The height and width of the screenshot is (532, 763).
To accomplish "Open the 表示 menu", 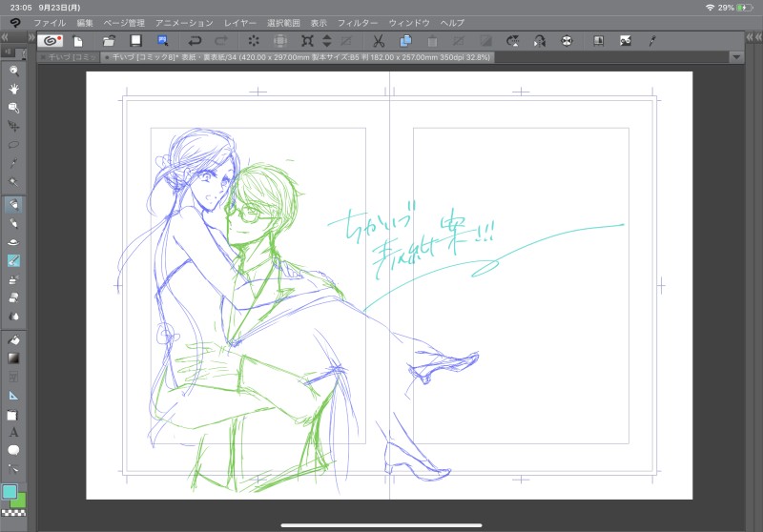I will (x=319, y=23).
